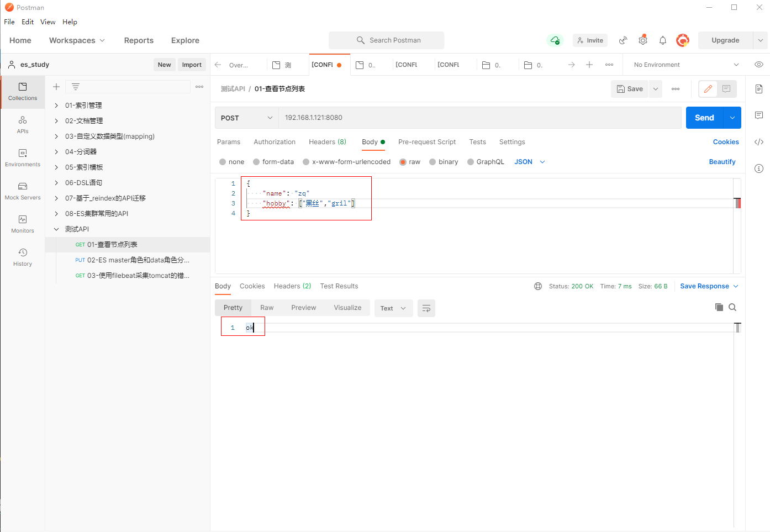Switch to the Headers request tab

(x=327, y=142)
